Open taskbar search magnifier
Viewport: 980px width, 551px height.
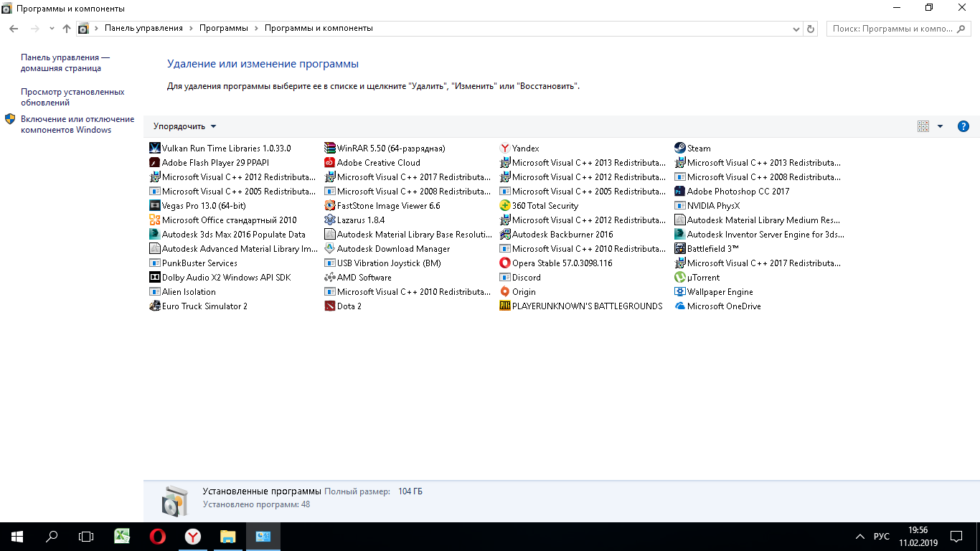tap(52, 537)
